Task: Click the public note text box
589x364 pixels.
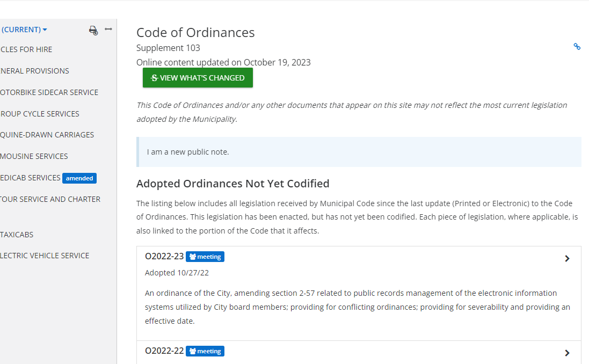Action: pyautogui.click(x=359, y=152)
